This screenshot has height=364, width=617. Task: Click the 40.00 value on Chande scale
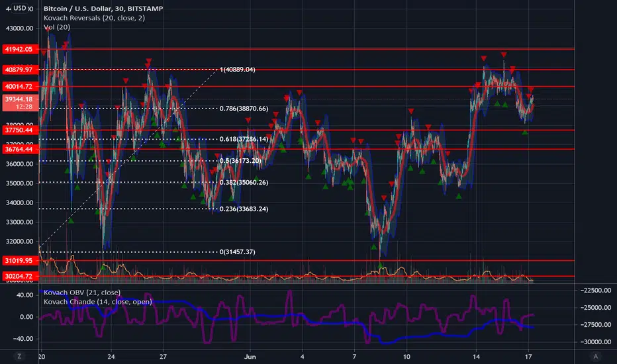pos(24,295)
